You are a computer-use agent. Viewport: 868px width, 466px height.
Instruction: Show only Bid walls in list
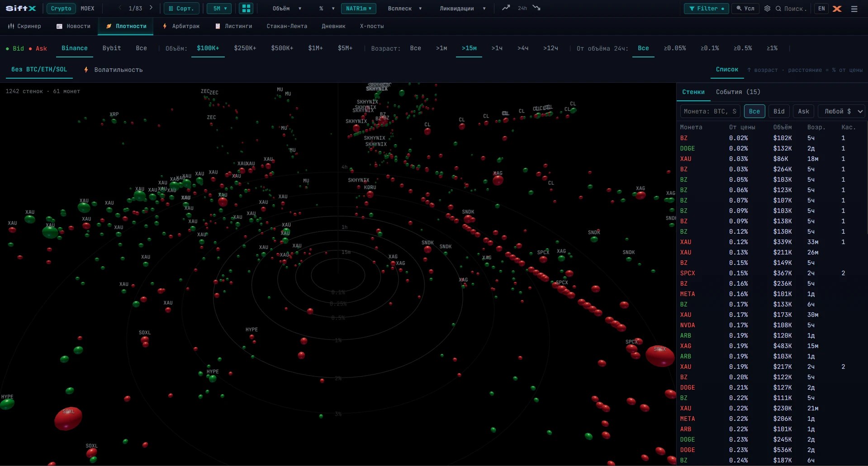click(779, 111)
